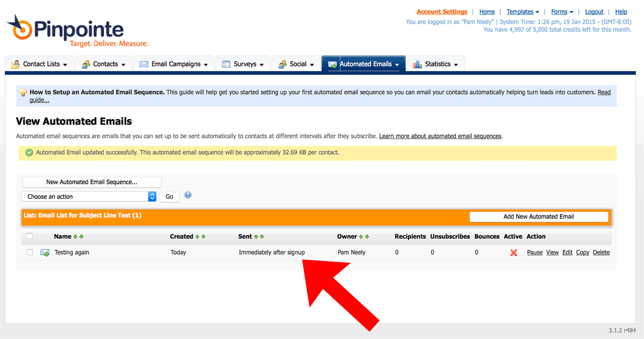Open Social tab dropdown arrow
Viewport: 644px width, 339px height.
coord(312,64)
